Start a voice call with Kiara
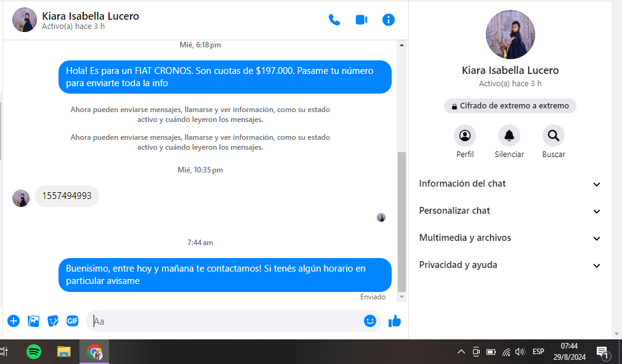Screen dimensions: 622x364 click(x=334, y=20)
